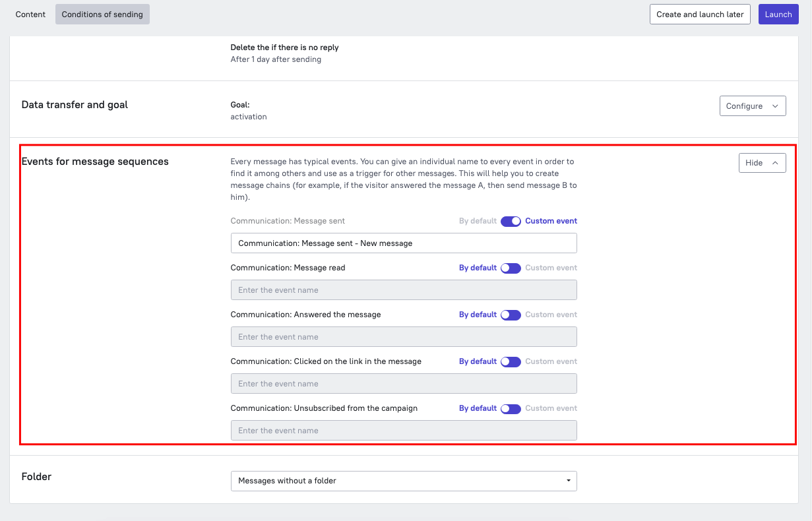Toggle the Answered the message event switch
812x521 pixels.
511,315
